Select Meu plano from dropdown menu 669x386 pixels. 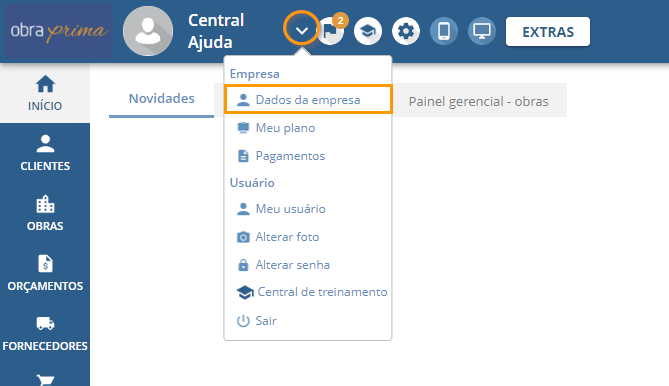pos(308,128)
